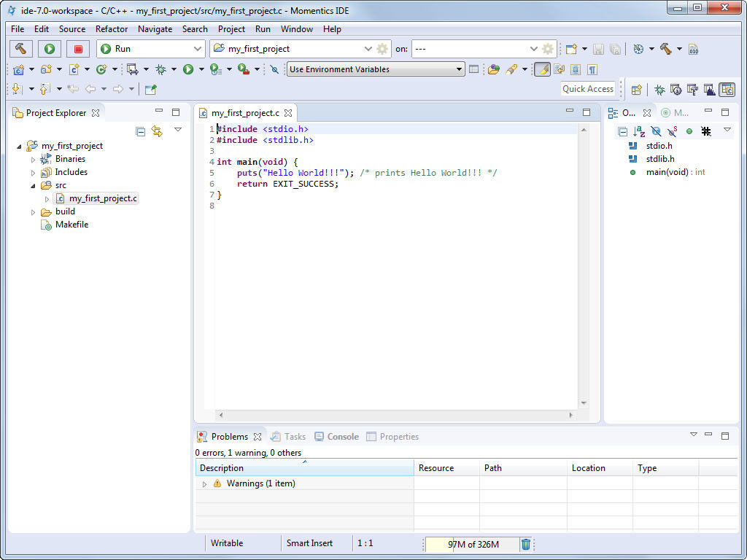Click main(void) entry in Outline view
This screenshot has height=560, width=747.
[668, 172]
